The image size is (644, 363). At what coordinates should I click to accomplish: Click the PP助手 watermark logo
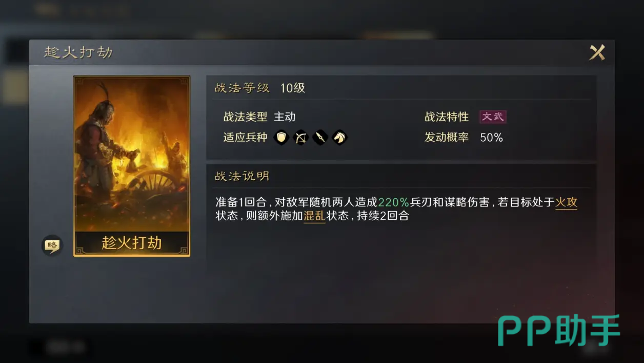click(559, 330)
